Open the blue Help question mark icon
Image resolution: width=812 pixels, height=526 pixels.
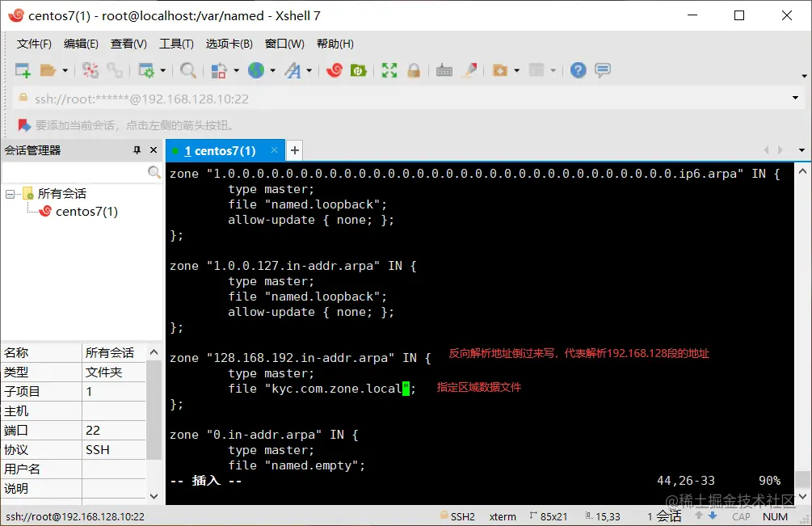coord(578,70)
